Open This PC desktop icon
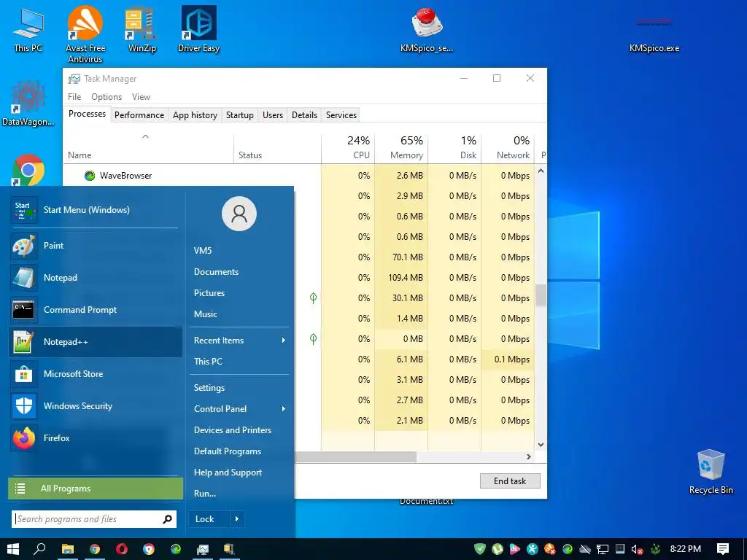Image resolution: width=747 pixels, height=560 pixels. point(28,29)
